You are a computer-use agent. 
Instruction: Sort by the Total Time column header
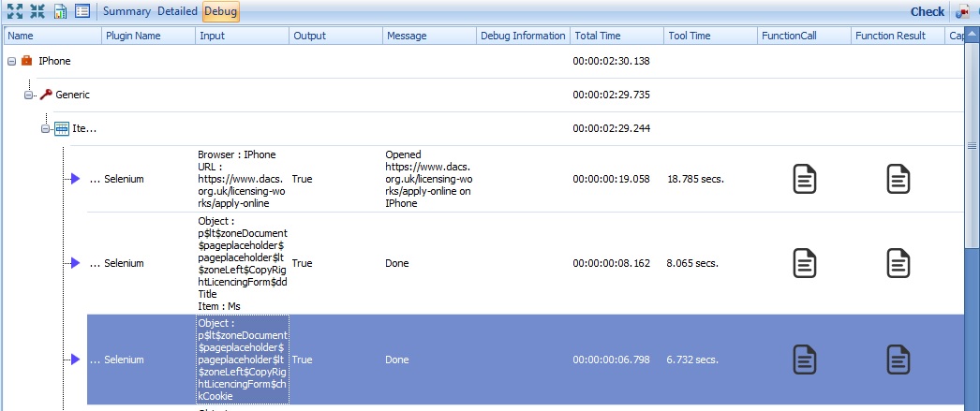pos(617,36)
